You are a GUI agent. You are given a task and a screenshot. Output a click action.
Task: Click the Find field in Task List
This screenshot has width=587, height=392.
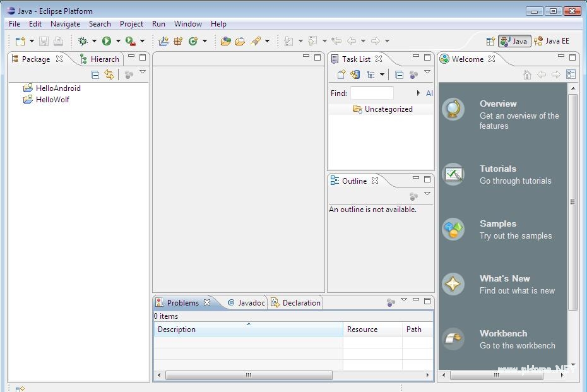[372, 93]
